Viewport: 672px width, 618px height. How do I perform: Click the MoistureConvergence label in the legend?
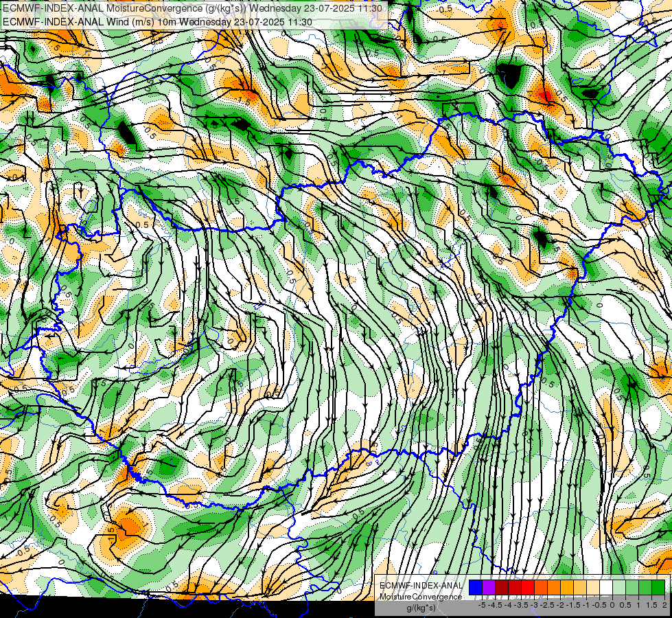[421, 597]
